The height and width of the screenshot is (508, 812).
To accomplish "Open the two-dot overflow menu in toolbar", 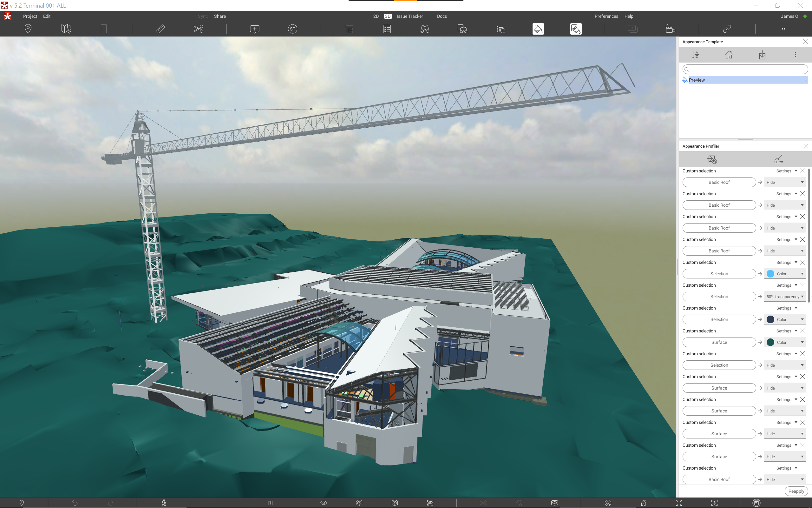I will tap(783, 29).
